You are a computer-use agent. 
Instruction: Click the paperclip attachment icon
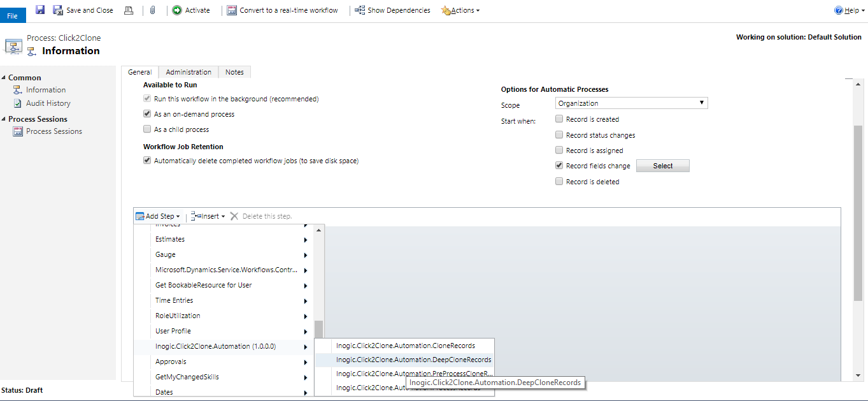click(153, 10)
